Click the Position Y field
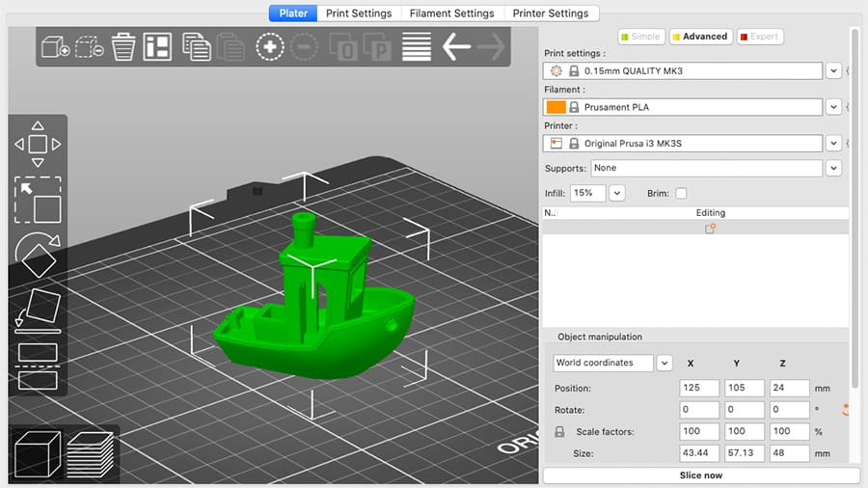 tap(745, 388)
